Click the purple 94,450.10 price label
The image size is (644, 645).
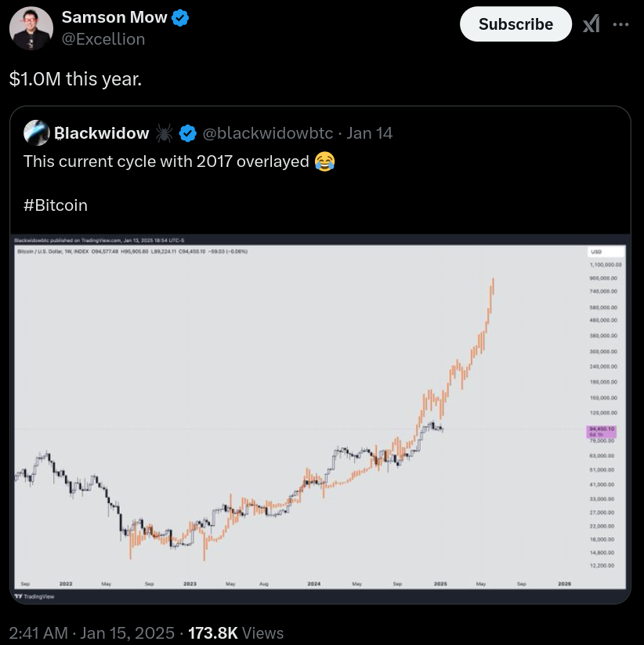[x=602, y=431]
